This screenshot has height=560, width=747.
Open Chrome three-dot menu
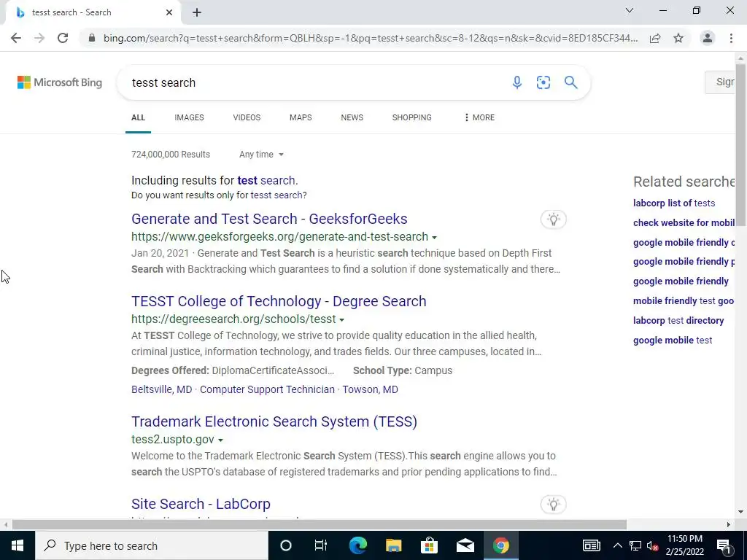tap(731, 38)
